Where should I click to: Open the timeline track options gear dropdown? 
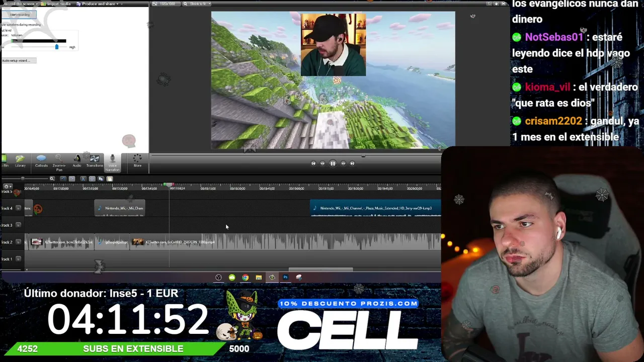8,187
